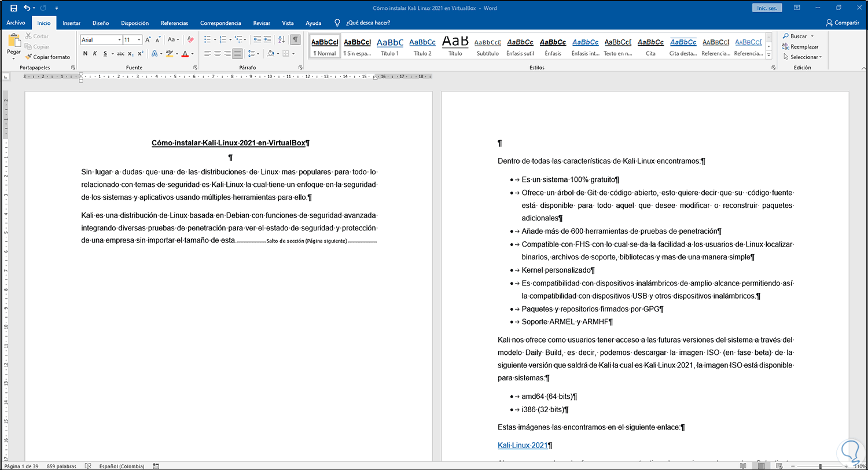868x470 pixels.
Task: Decrease font size with the smaller A icon
Action: [x=158, y=40]
